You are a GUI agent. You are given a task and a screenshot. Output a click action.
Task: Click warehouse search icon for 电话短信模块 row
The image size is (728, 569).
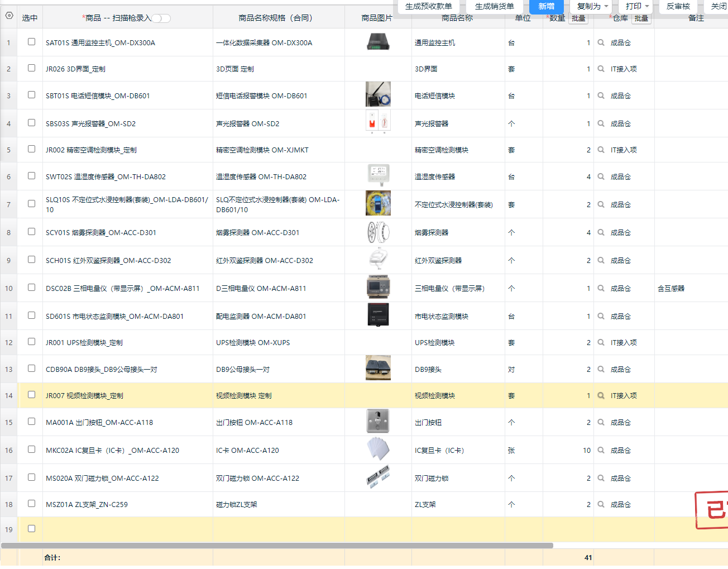(x=601, y=95)
